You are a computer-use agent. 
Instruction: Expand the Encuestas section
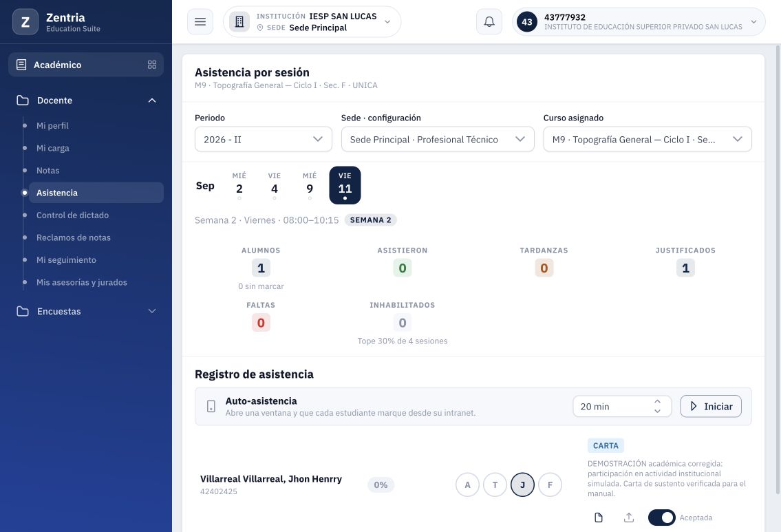[152, 311]
